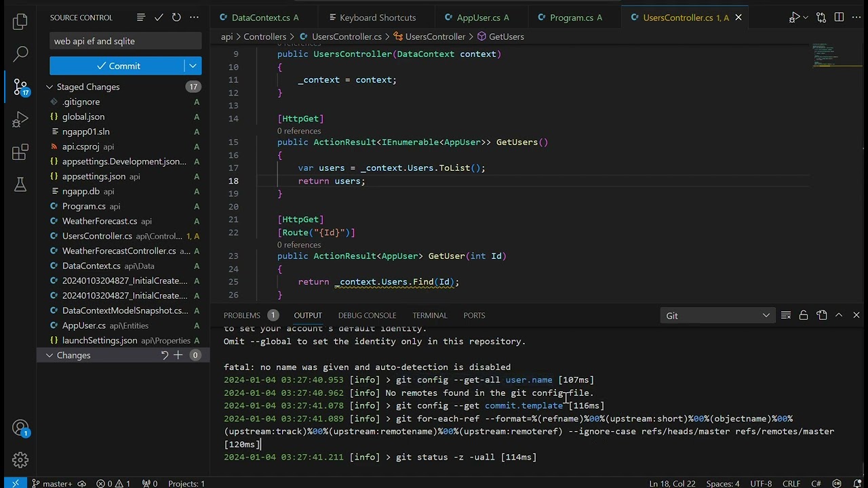Screen dimensions: 868x488
Task: Toggle breakpoint on line 18 gutter
Action: pos(218,181)
